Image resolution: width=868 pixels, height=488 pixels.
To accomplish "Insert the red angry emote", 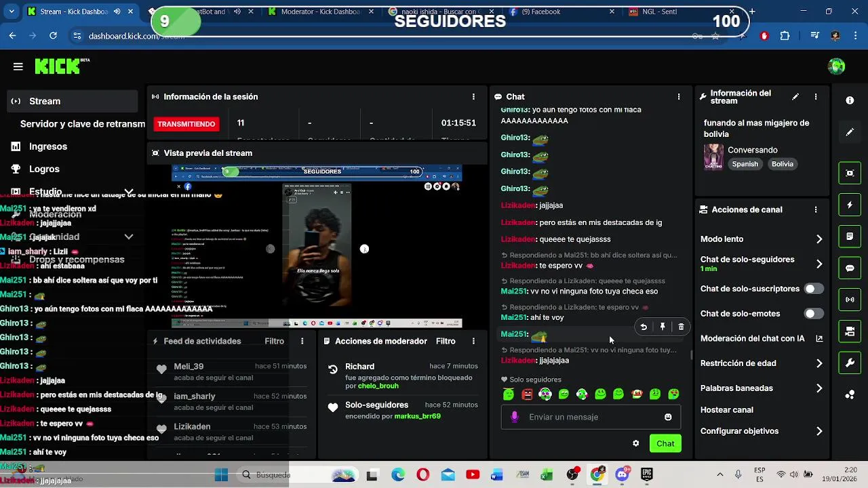I will tap(527, 394).
